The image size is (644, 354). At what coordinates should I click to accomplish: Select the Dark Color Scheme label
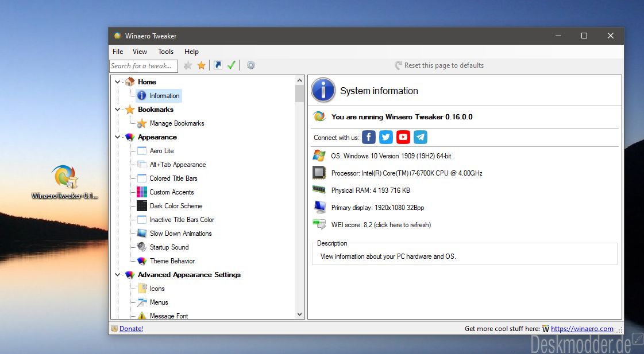point(176,206)
